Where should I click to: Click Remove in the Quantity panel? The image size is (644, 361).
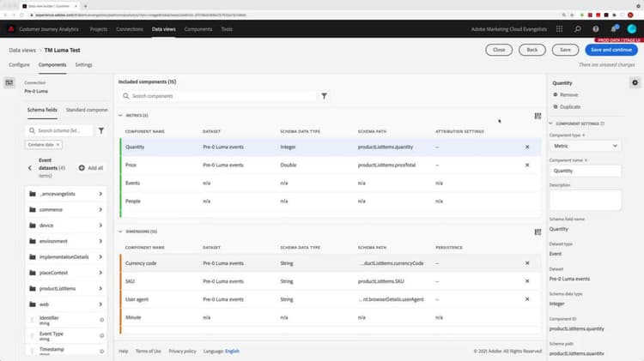point(566,95)
